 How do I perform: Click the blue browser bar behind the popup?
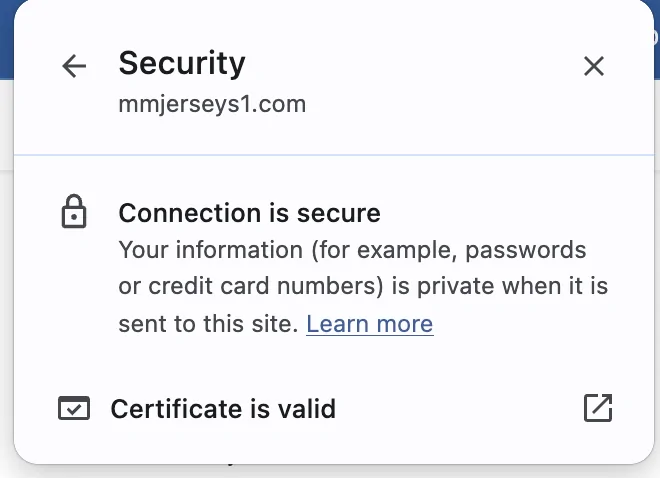[x=6, y=38]
